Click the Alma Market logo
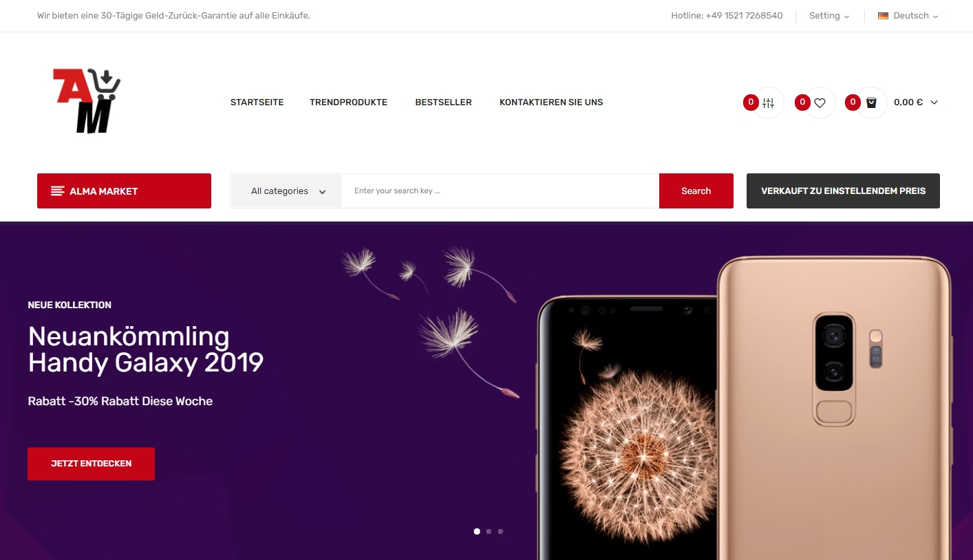The height and width of the screenshot is (560, 973). [87, 100]
